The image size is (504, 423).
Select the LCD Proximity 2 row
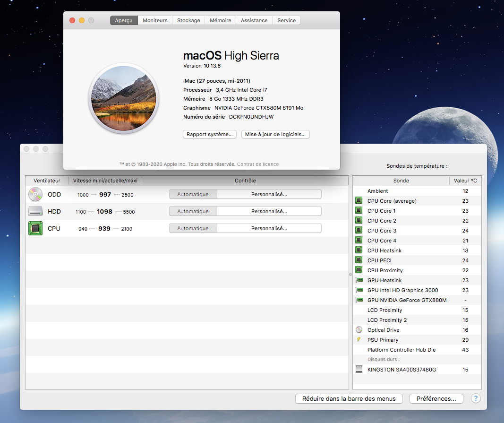(417, 320)
